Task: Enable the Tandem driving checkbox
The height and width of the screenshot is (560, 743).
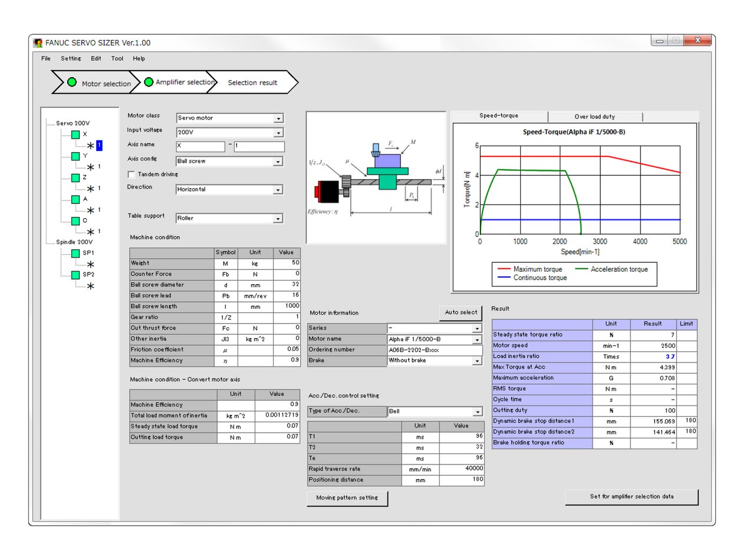Action: pyautogui.click(x=130, y=174)
